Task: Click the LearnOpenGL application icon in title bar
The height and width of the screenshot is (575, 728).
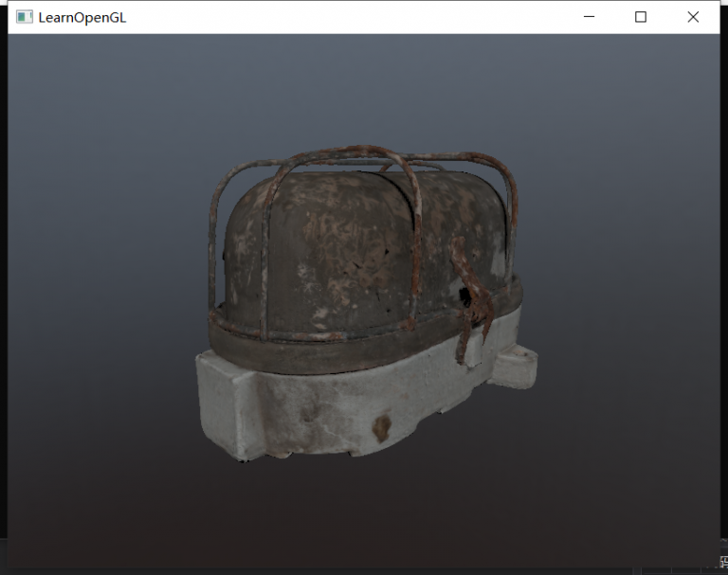Action: click(25, 17)
